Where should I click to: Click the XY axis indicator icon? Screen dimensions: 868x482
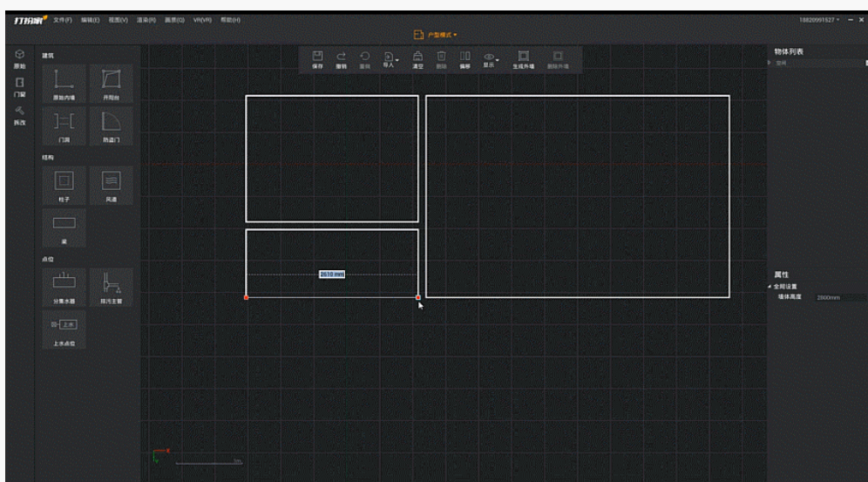click(160, 456)
